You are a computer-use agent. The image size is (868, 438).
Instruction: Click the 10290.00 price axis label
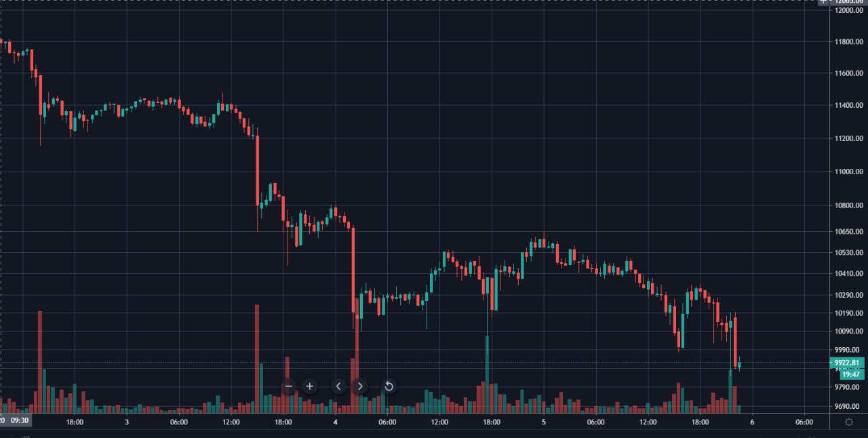point(849,295)
